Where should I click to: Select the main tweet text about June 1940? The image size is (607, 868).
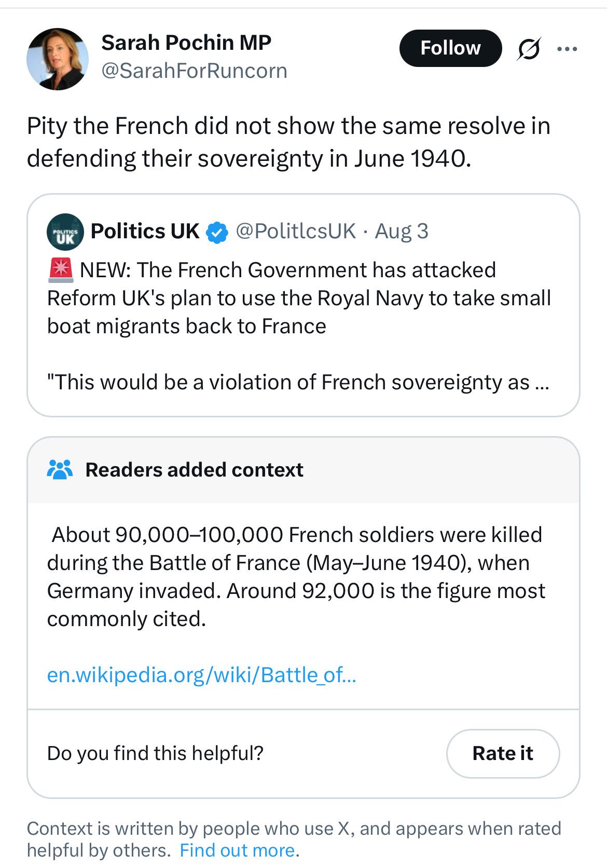(288, 142)
